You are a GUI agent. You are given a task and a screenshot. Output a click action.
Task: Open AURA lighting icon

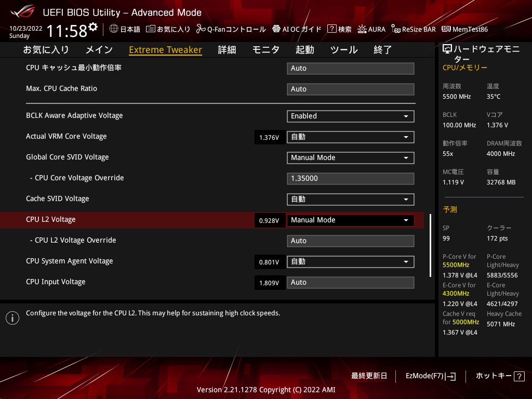[362, 29]
